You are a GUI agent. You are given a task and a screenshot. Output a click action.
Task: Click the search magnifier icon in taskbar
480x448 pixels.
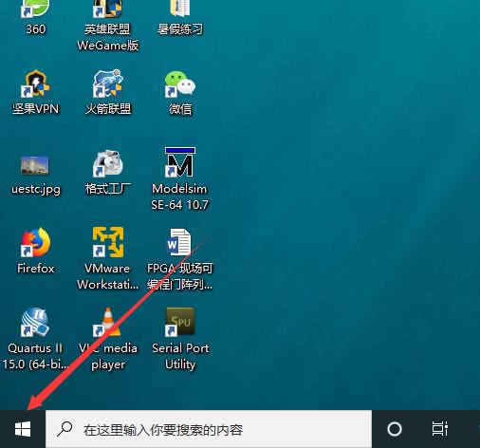(x=65, y=429)
